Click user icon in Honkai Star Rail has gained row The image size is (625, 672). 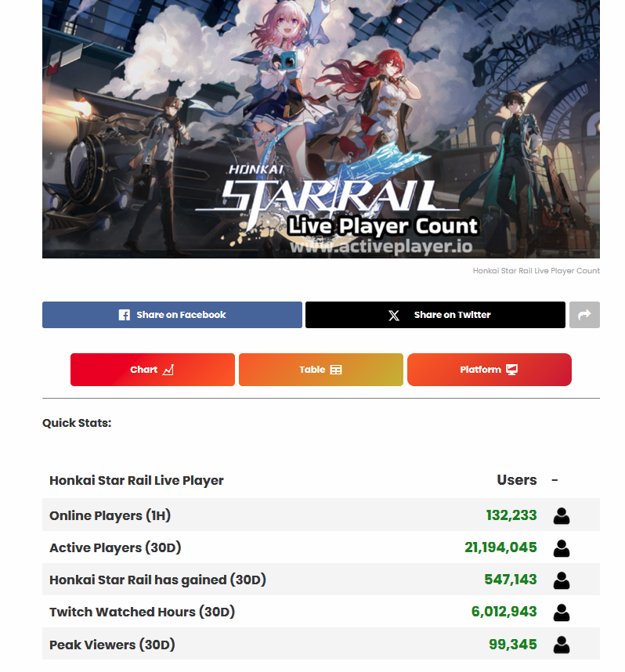561,580
